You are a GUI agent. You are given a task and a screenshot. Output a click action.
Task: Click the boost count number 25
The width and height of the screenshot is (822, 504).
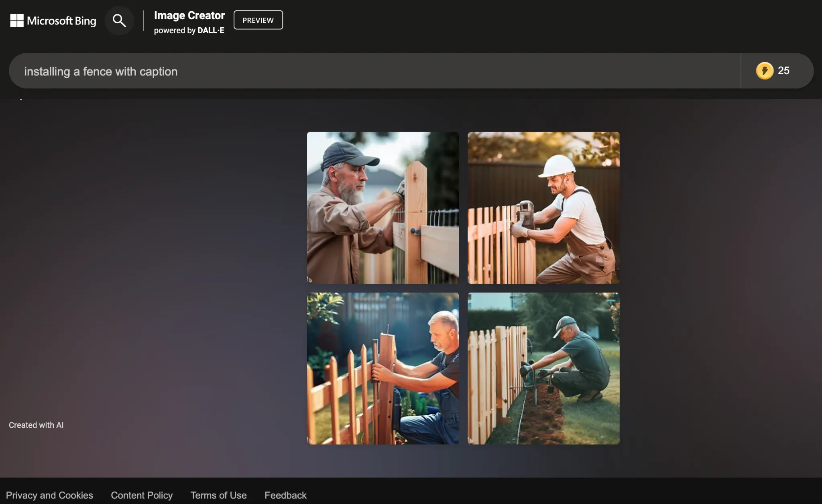(783, 71)
